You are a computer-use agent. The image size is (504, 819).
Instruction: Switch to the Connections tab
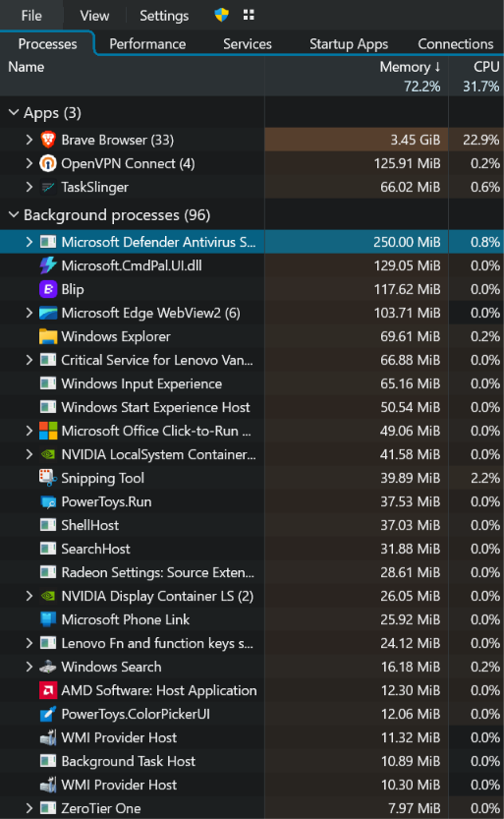tap(456, 44)
